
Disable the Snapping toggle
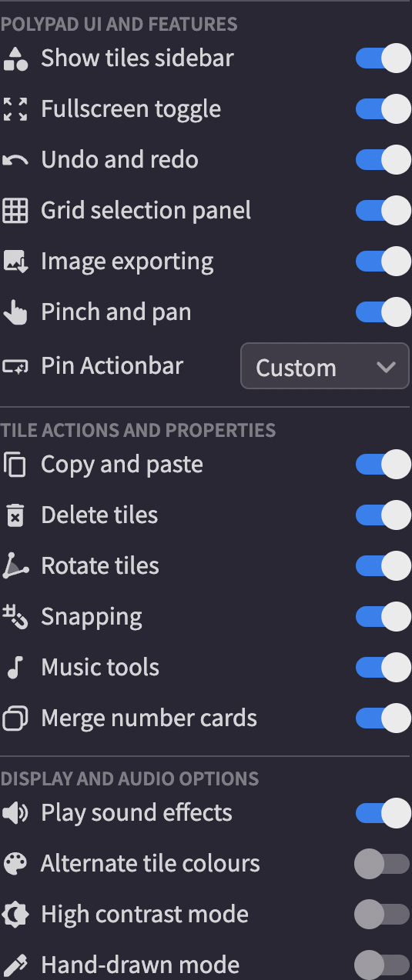click(x=383, y=617)
